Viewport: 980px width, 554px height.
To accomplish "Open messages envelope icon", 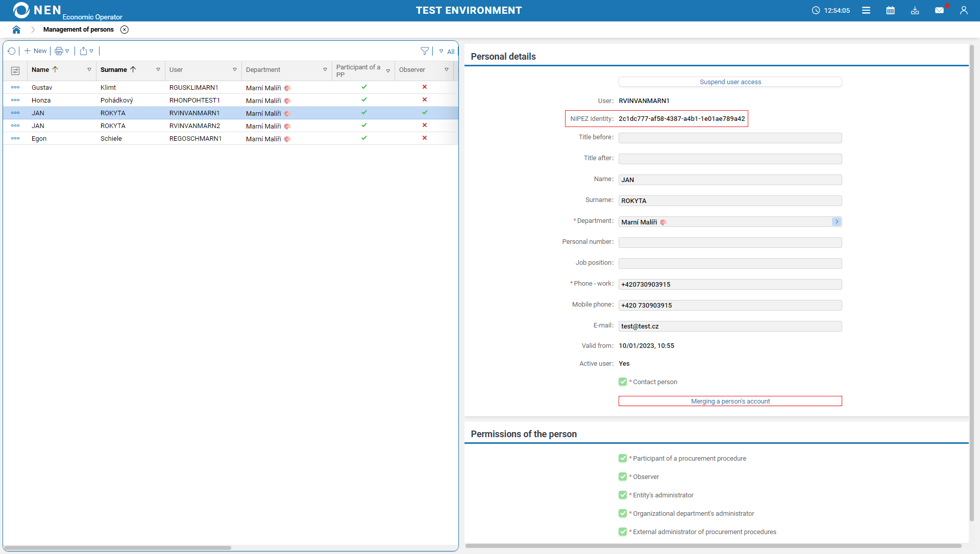I will [x=939, y=10].
